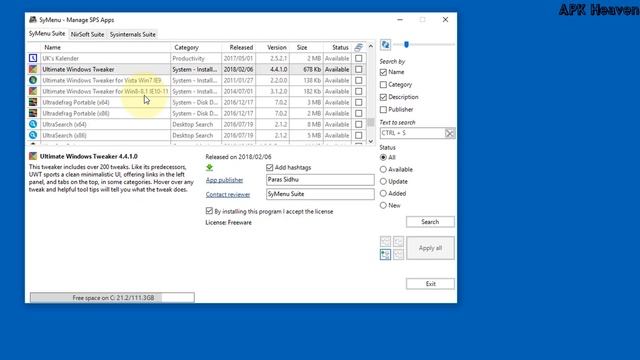640x360 pixels.
Task: Click the Ultradefrag Portable (x86) row icon
Action: 33,113
